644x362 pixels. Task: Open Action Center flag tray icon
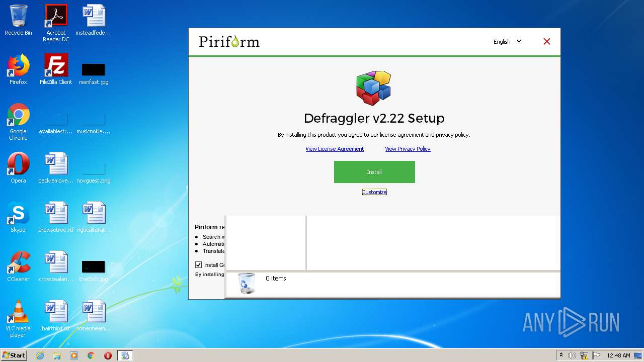[596, 355]
